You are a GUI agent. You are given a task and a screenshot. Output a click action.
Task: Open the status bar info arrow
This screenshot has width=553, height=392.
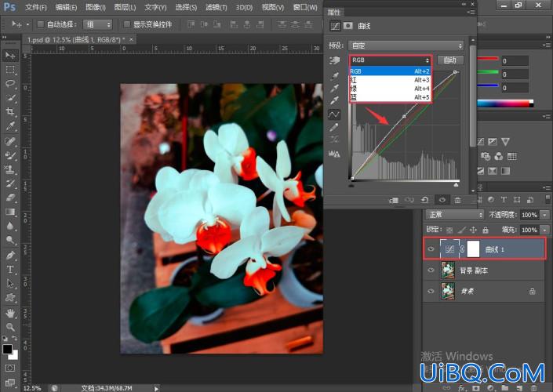pos(156,388)
